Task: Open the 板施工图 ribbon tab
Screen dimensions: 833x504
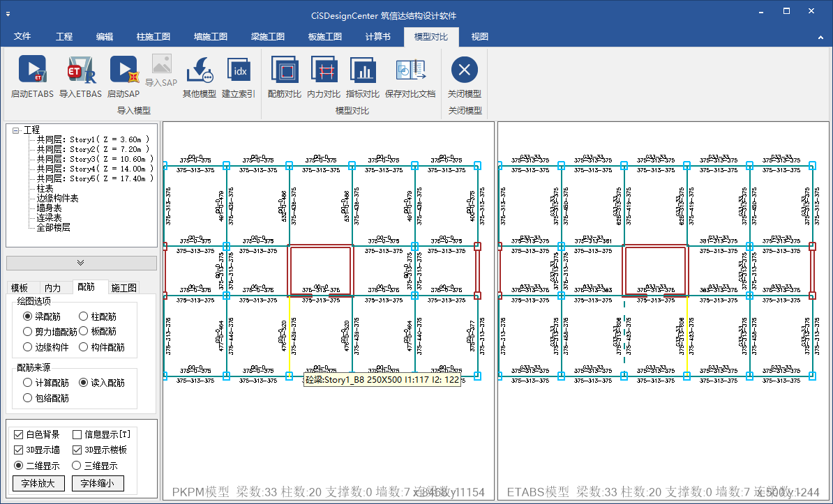Action: 325,36
